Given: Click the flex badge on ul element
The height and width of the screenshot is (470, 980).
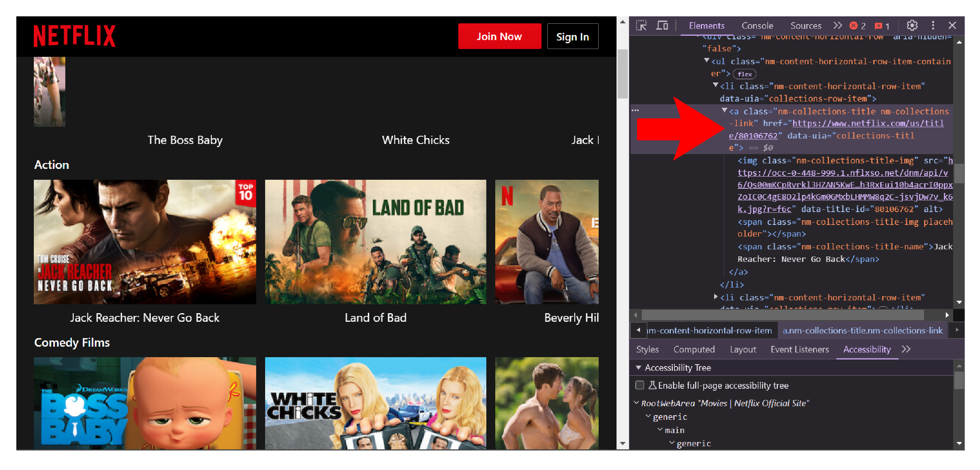Looking at the screenshot, I should (x=744, y=74).
